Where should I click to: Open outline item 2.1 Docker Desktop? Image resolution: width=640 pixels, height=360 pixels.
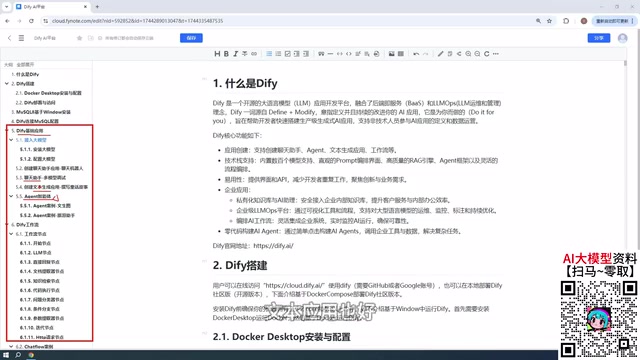tap(49, 93)
